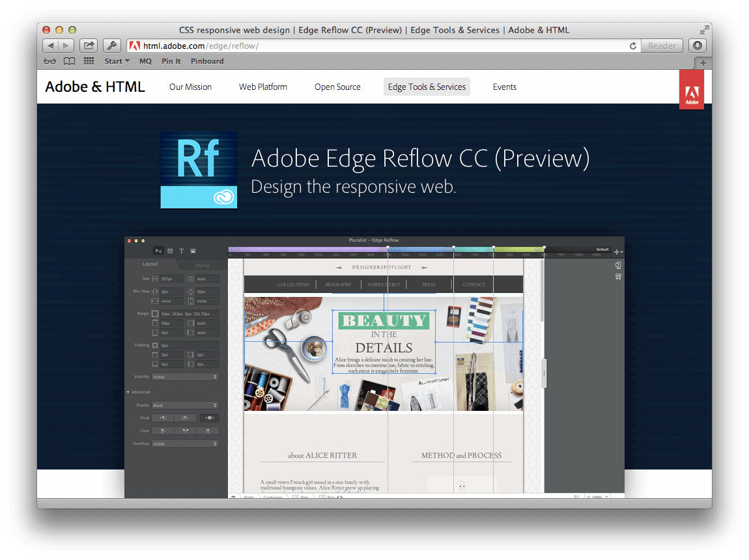Toggle margin right box beside first auto
Screen dimensions: 749x560
point(191,323)
